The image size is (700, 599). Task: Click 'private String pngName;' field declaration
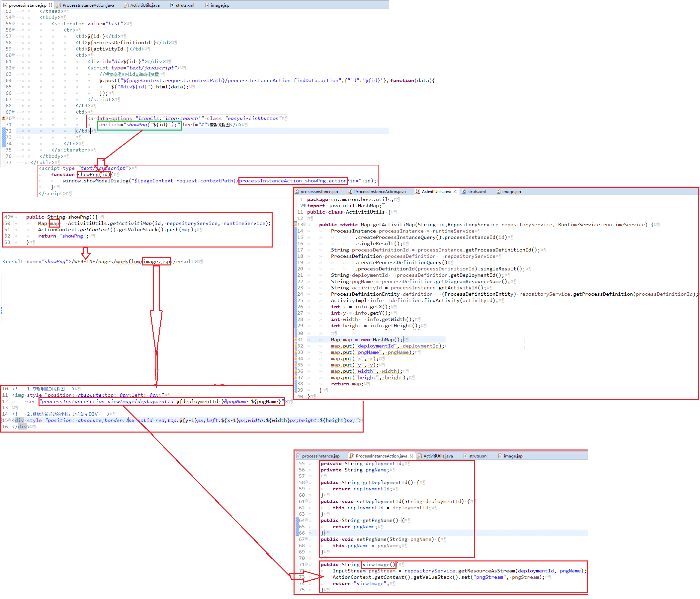pos(355,470)
